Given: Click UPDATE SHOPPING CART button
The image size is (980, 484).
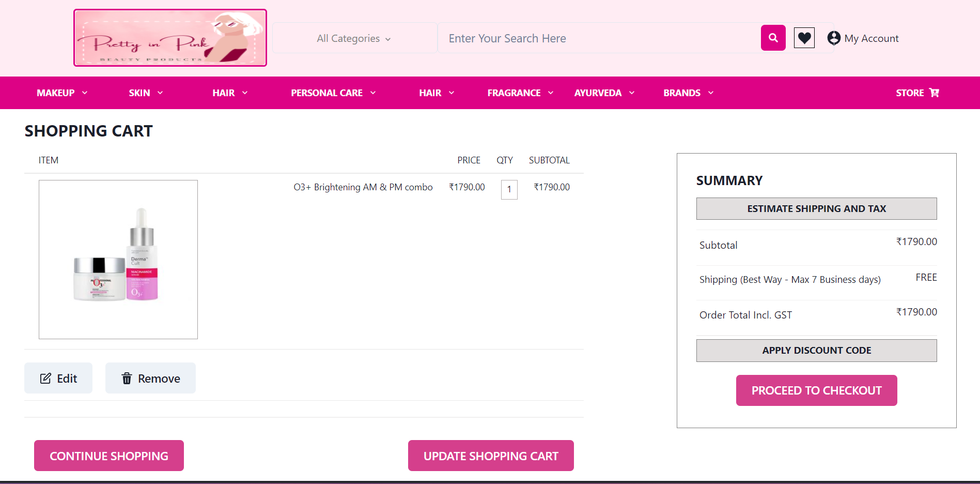Looking at the screenshot, I should (491, 456).
